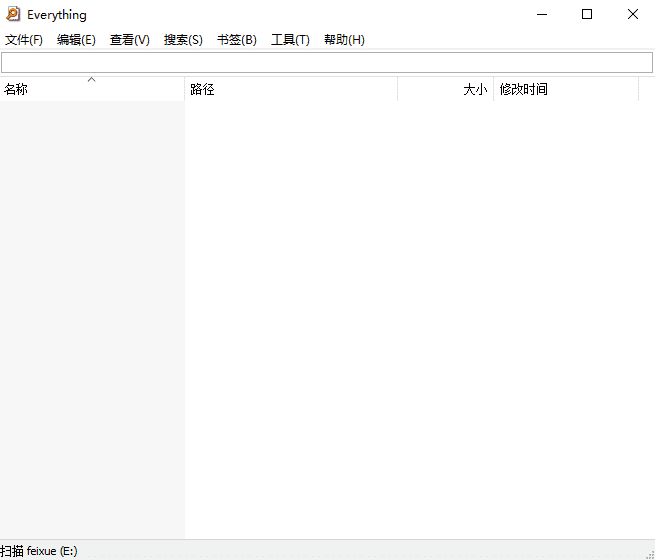Open the 工具(T) menu
The height and width of the screenshot is (560, 655).
tap(290, 40)
